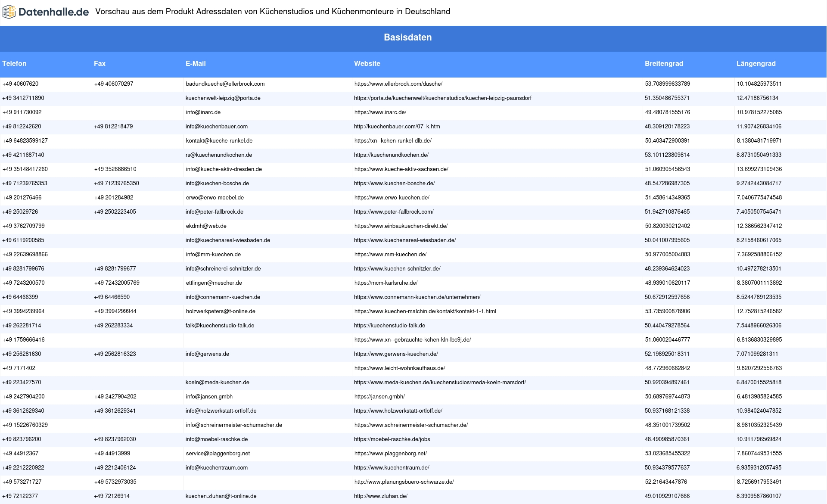The width and height of the screenshot is (827, 504).
Task: Open https://www.kuechen-bosche.de/ link
Action: (395, 184)
